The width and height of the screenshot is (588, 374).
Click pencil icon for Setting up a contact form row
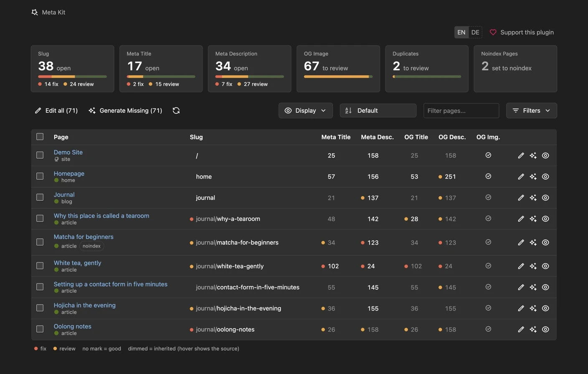[x=521, y=287]
